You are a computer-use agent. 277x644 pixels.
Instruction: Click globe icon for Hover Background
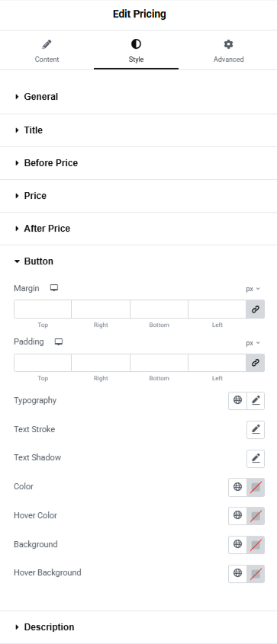[x=237, y=573]
